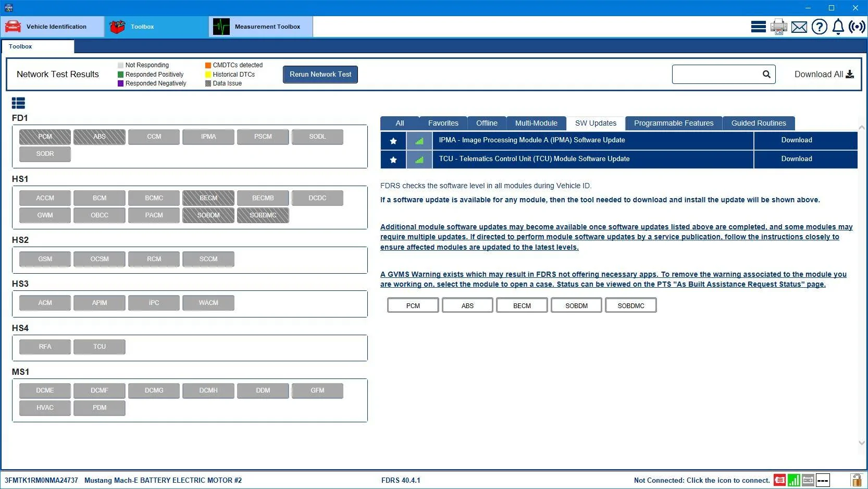Open the envelope mail icon
The width and height of the screenshot is (868, 489).
799,27
